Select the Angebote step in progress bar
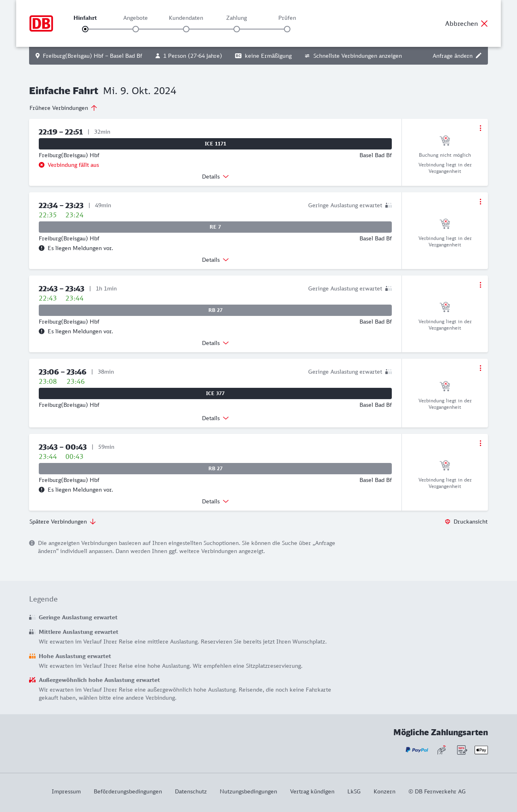The height and width of the screenshot is (812, 517). click(136, 29)
